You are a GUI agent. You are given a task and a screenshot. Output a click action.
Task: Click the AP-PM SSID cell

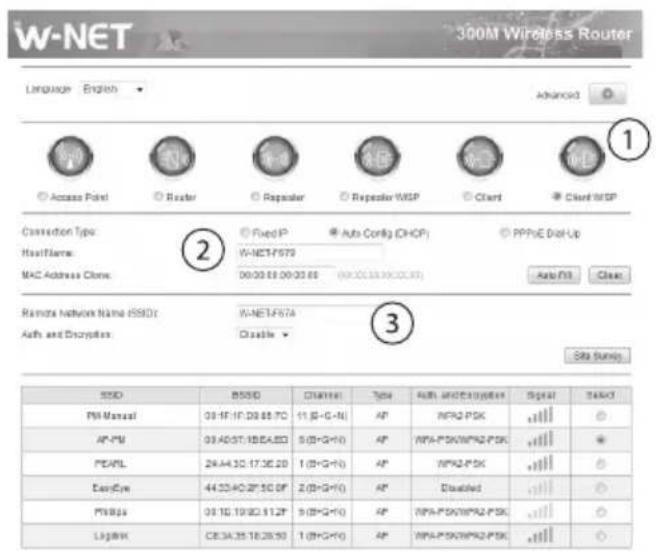tap(111, 440)
